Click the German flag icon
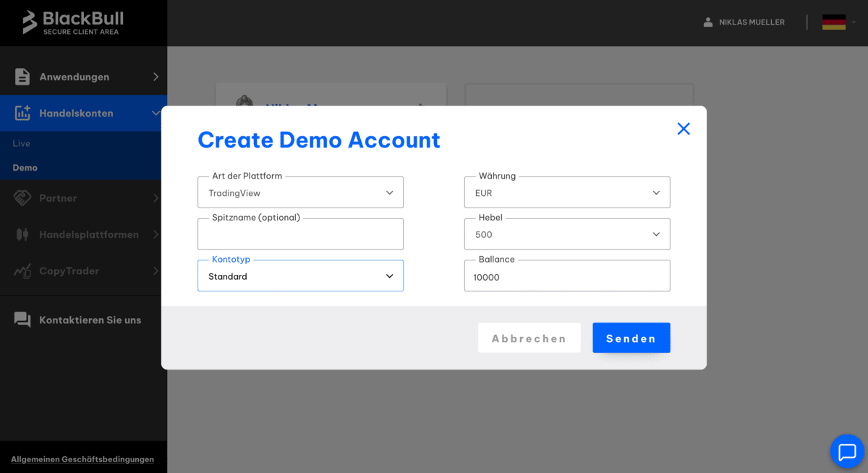 [x=834, y=22]
